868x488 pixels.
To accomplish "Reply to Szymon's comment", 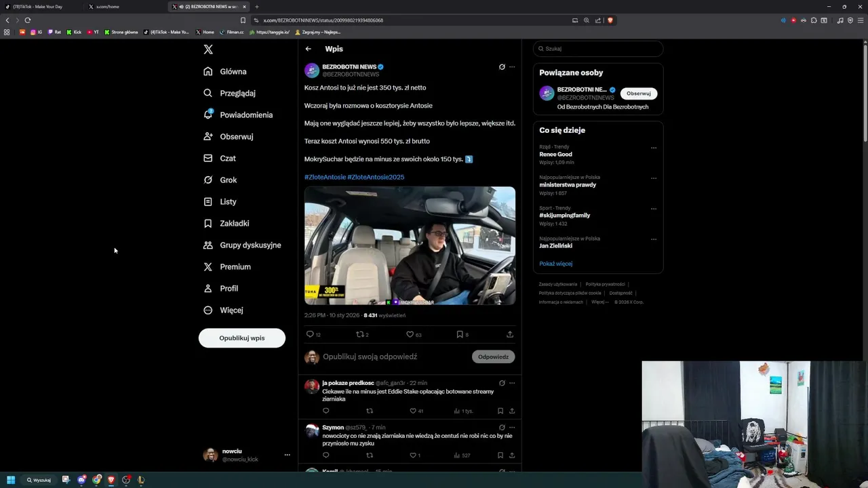I will 325,455.
